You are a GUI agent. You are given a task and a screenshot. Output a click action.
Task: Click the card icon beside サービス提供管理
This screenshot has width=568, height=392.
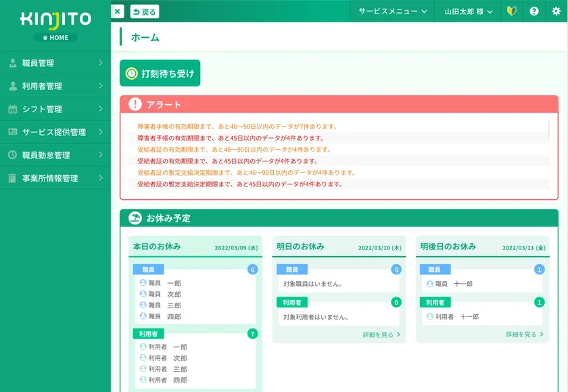(x=12, y=132)
